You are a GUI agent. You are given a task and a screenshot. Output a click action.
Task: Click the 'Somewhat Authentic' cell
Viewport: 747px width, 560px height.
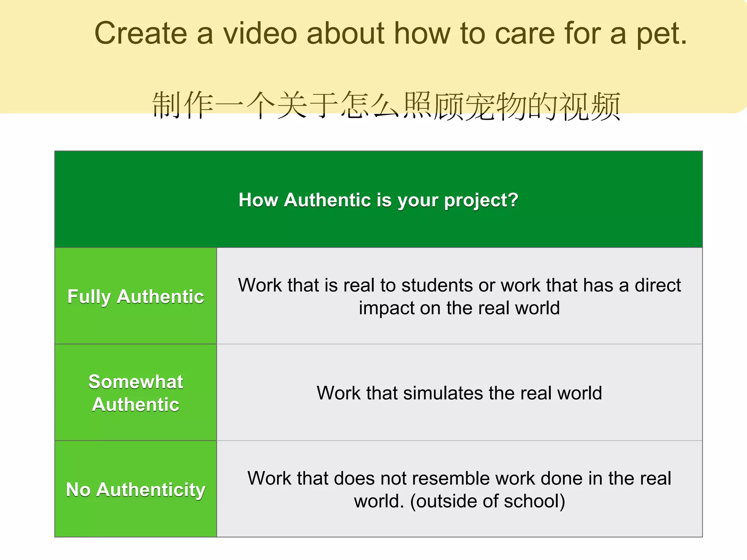(136, 393)
